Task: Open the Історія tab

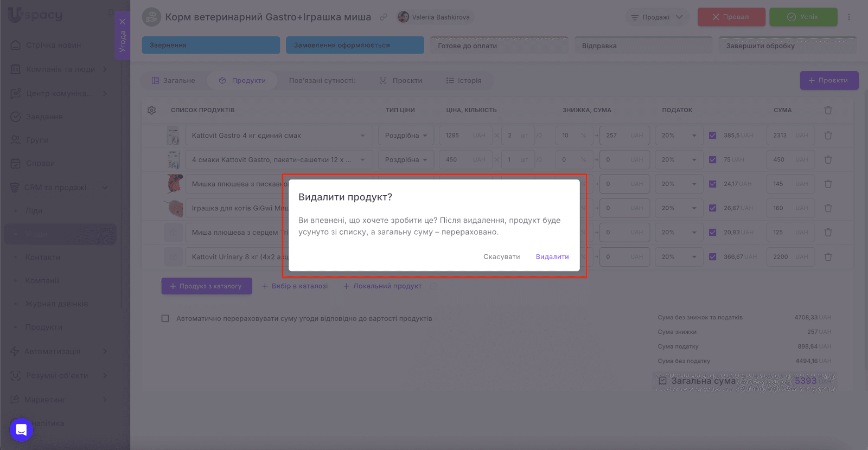Action: click(464, 81)
